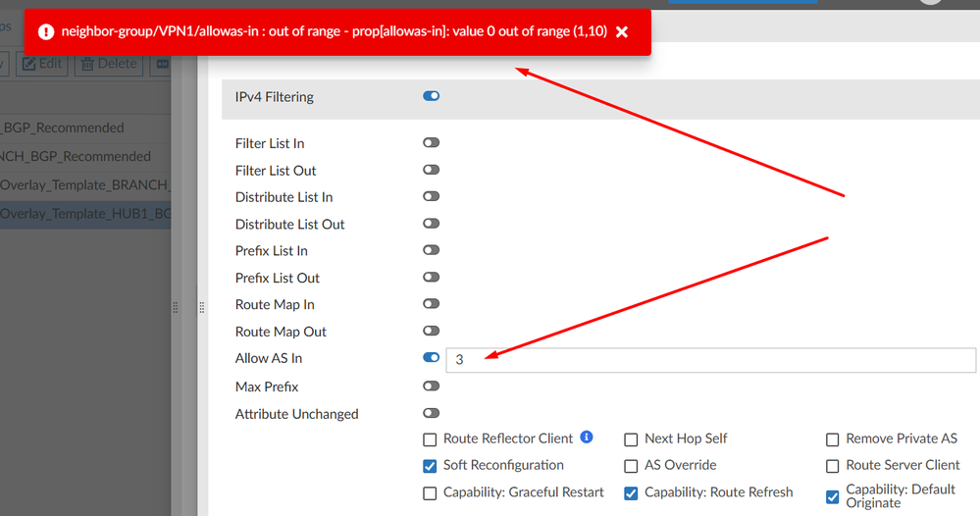Turn on Filter List Out

pyautogui.click(x=431, y=170)
